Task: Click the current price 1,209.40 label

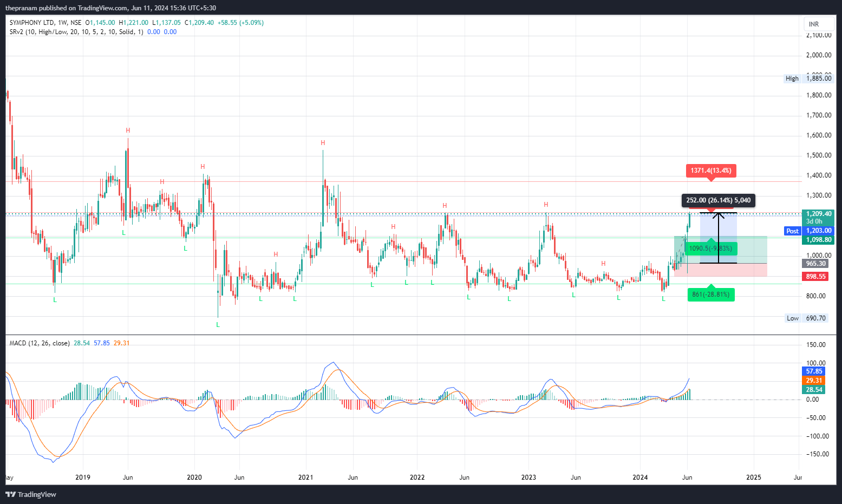Action: pos(818,214)
